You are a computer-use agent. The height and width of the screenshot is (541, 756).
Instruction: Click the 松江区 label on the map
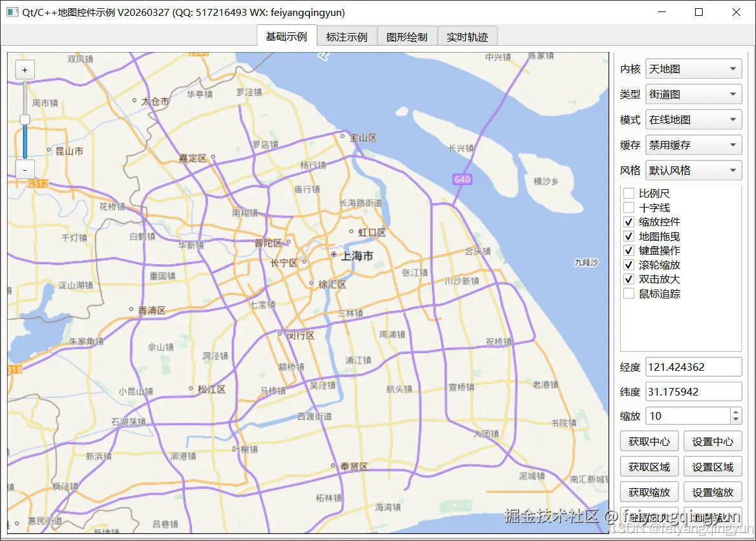tap(211, 389)
